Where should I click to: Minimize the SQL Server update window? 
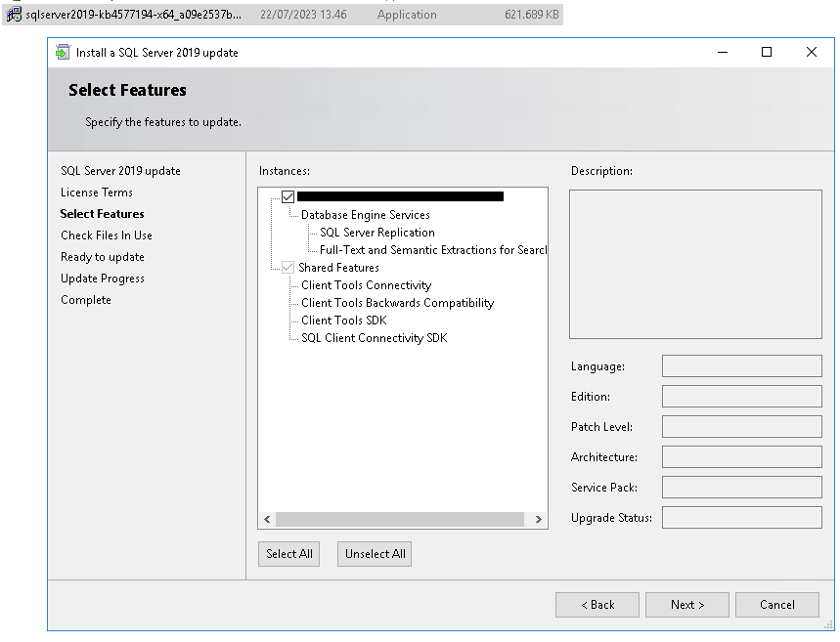pos(723,52)
